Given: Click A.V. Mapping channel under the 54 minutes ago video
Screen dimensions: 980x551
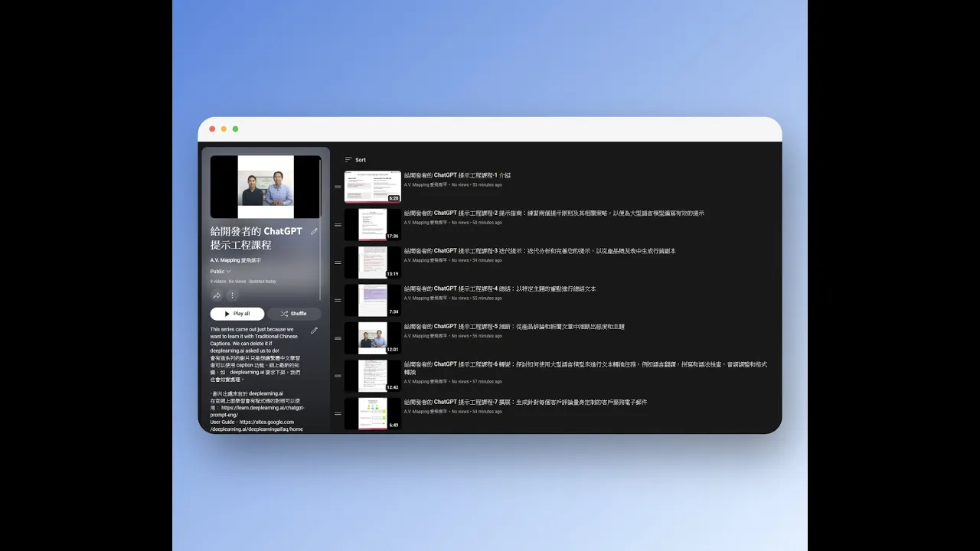Looking at the screenshot, I should point(426,412).
